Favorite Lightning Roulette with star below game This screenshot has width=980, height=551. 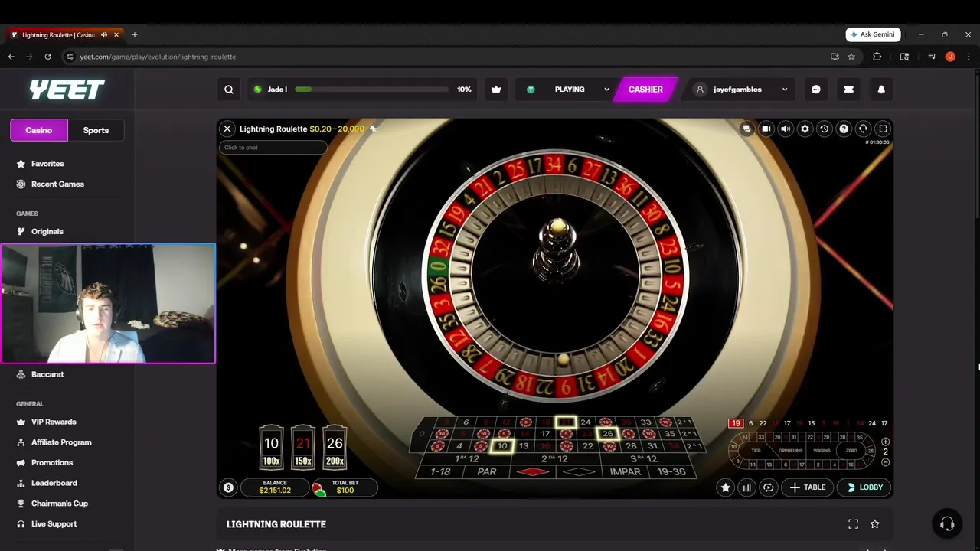coord(875,524)
